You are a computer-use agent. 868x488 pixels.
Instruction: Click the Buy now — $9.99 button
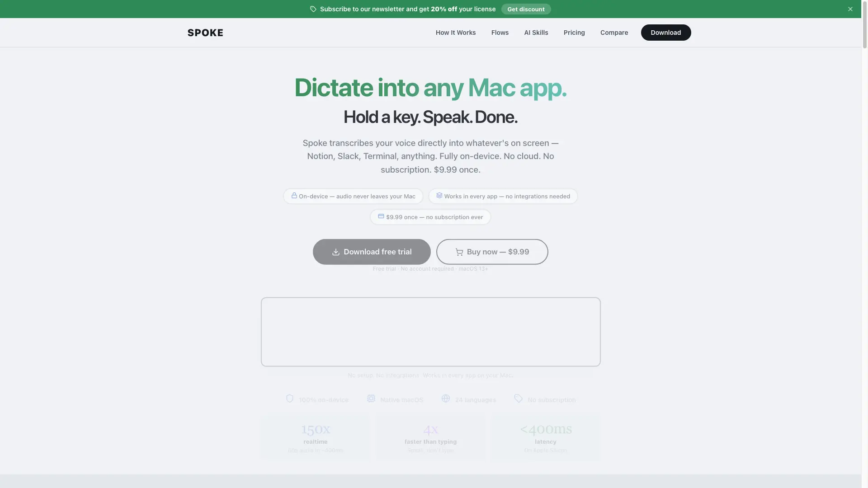tap(492, 252)
